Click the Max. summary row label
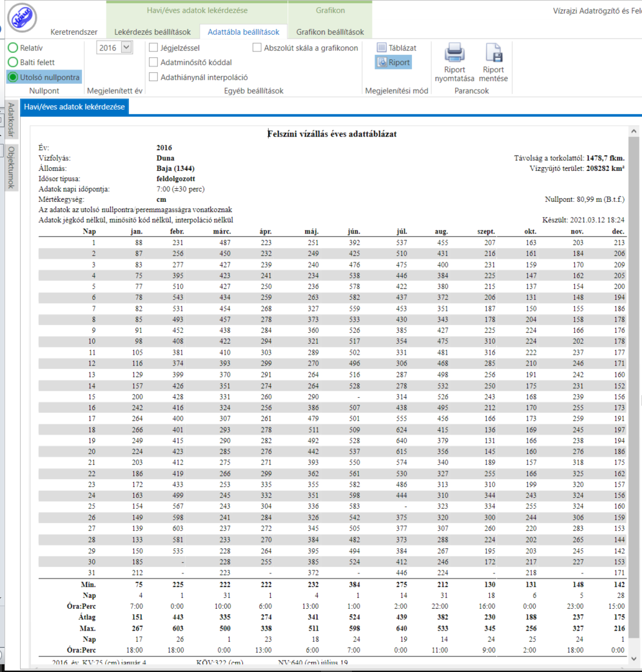 pyautogui.click(x=88, y=628)
